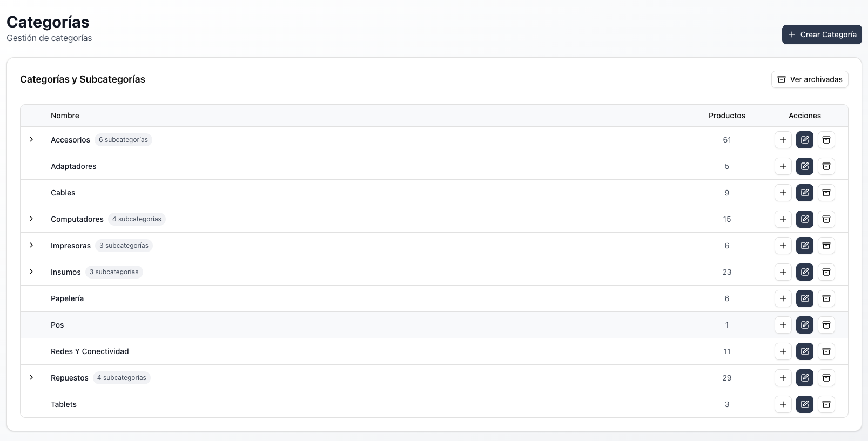868x441 pixels.
Task: Archive the Impresoras category
Action: pos(826,246)
